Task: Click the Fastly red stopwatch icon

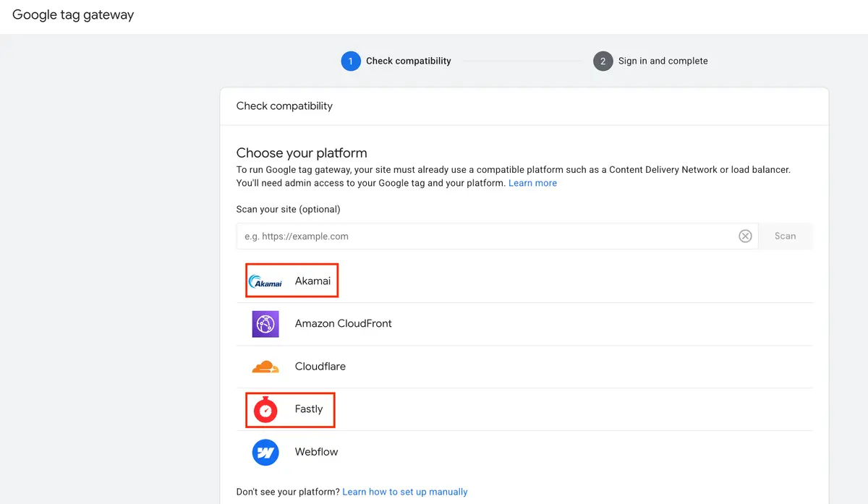Action: pyautogui.click(x=265, y=409)
